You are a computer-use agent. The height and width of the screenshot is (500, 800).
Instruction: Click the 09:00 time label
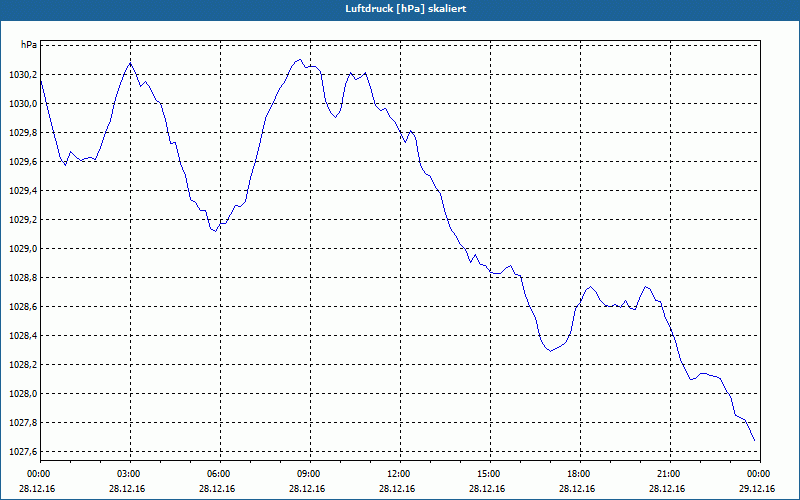310,474
